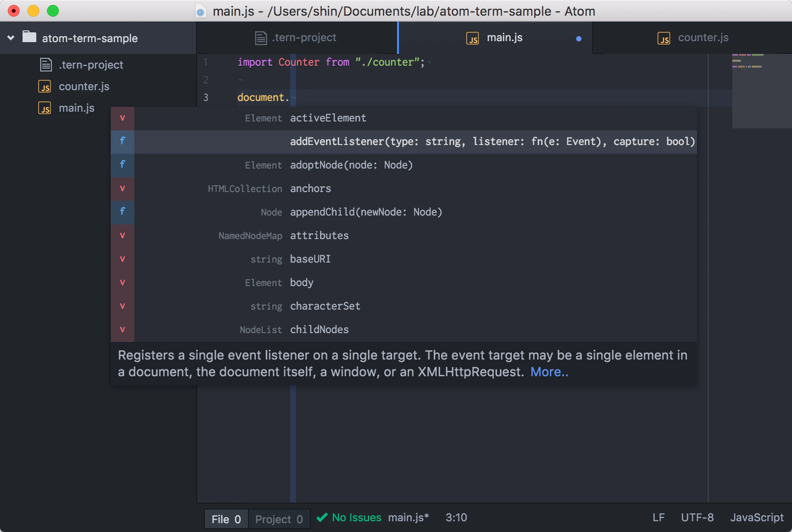Collapse the atom-term-sample project folder
The height and width of the screenshot is (532, 792).
coord(11,38)
